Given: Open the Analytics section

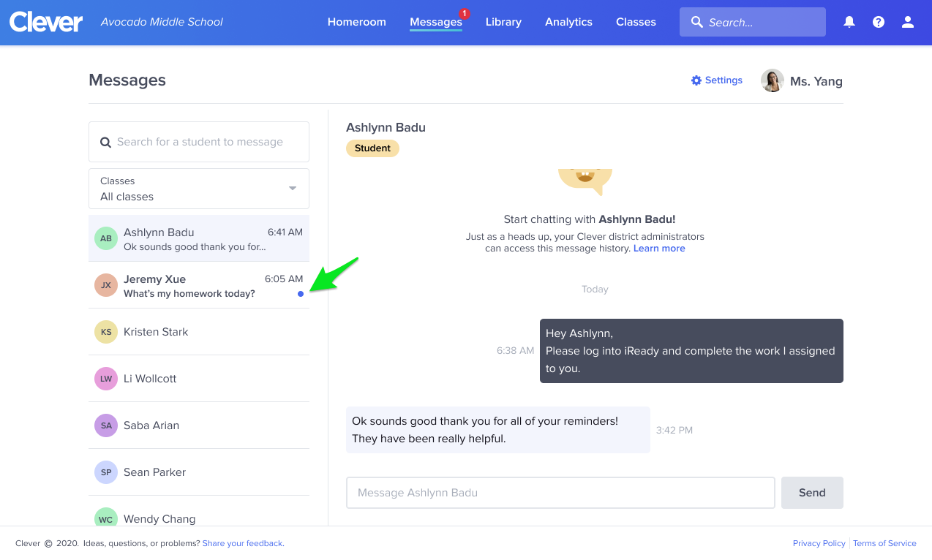Looking at the screenshot, I should (x=568, y=22).
